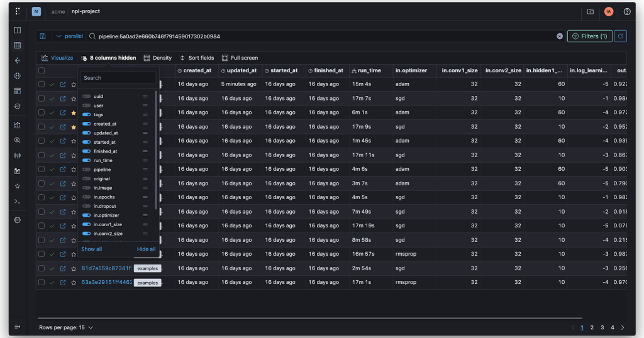Disable the in.optimizer column toggle

(86, 215)
